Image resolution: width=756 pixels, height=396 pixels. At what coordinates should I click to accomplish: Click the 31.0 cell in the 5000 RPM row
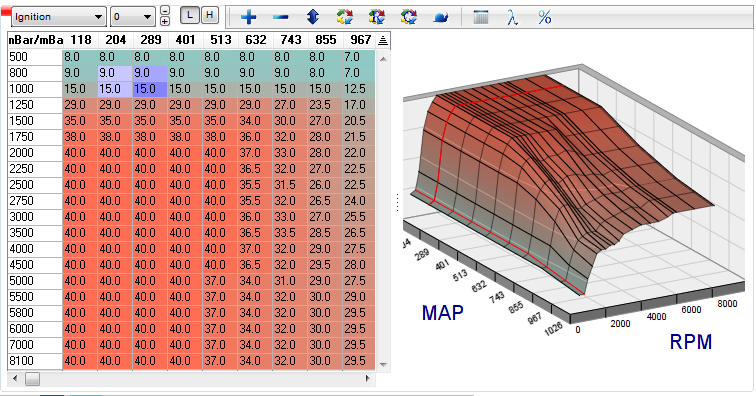click(290, 281)
